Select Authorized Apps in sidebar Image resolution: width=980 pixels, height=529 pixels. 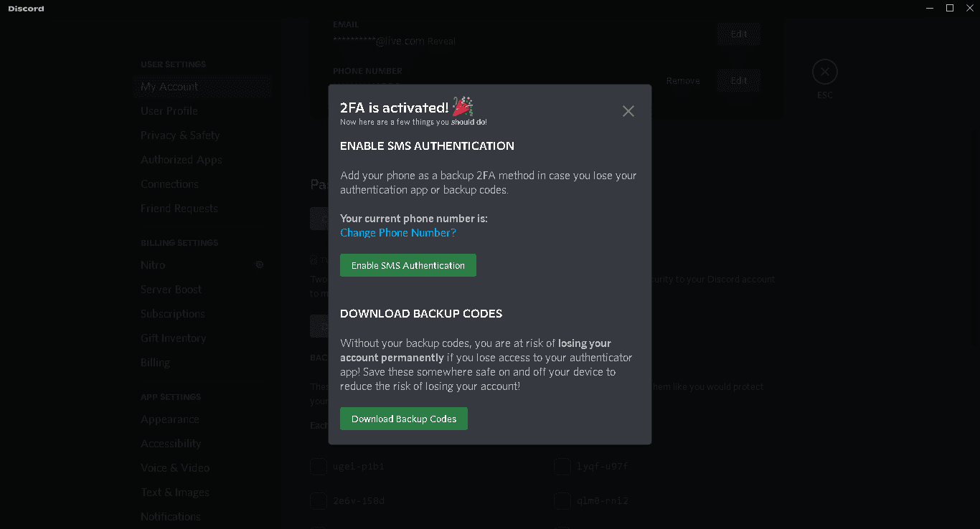(182, 160)
